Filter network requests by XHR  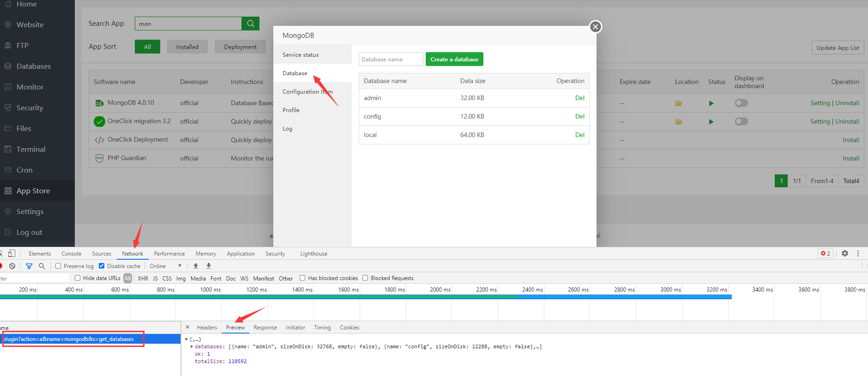(x=143, y=278)
